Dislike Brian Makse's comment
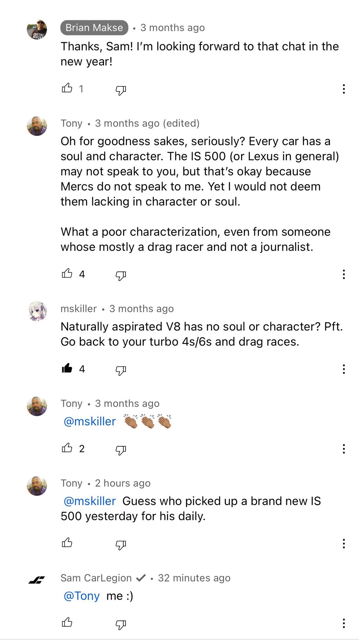 [121, 90]
